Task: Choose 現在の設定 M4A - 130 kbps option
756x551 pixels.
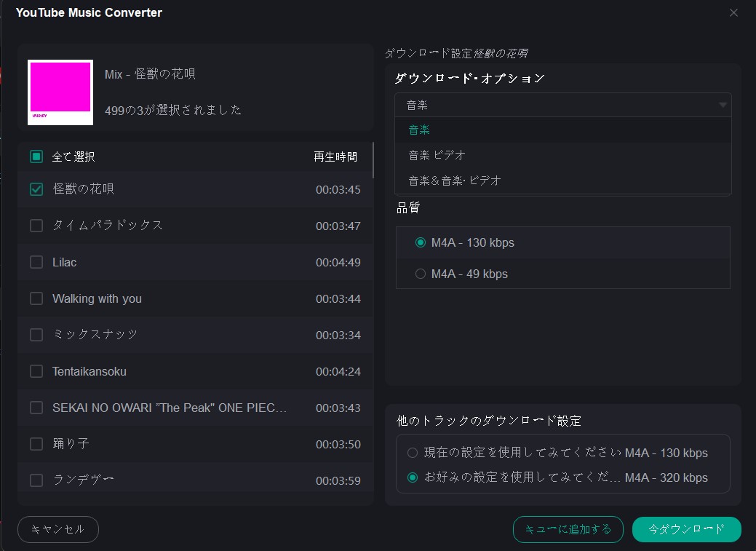Action: [413, 453]
